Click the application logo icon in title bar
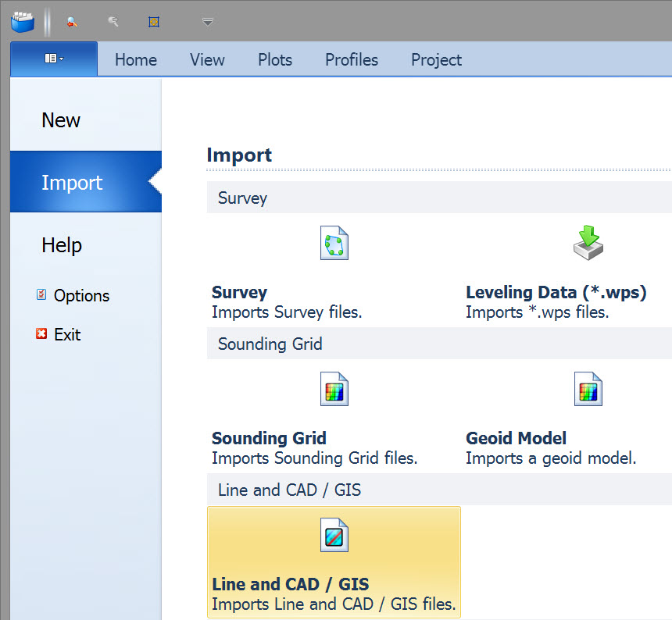Viewport: 672px width, 620px height. tap(23, 21)
